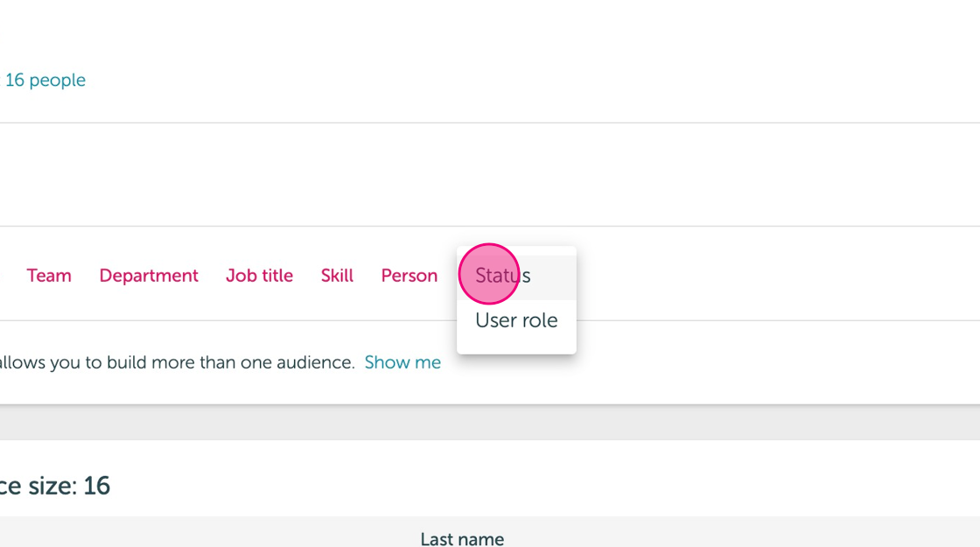The height and width of the screenshot is (547, 980).
Task: Open the Show me link
Action: (402, 362)
